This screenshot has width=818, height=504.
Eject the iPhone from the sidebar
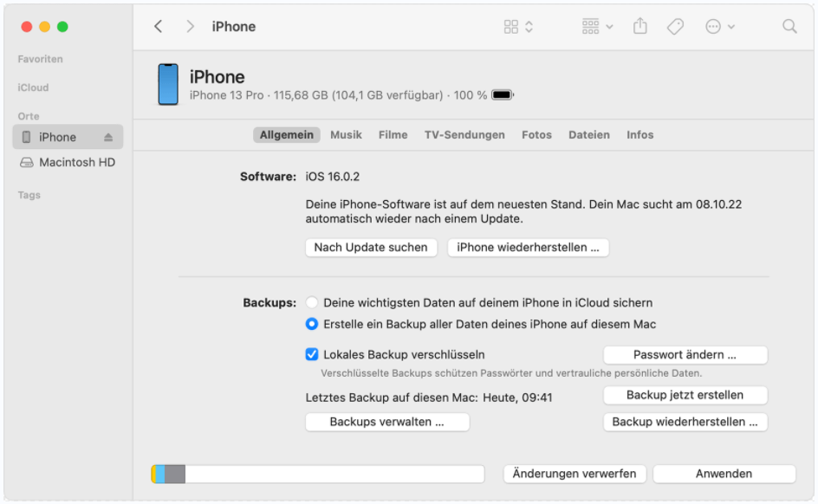coord(108,138)
